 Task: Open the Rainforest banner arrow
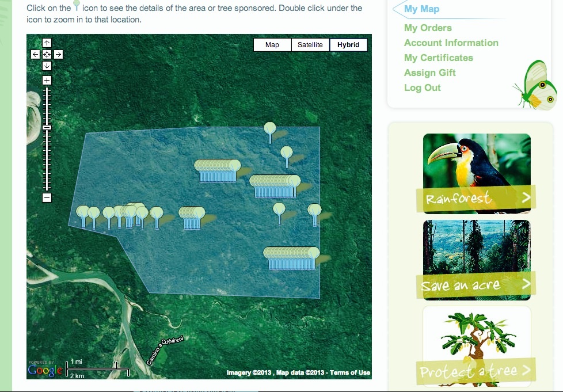coord(526,199)
